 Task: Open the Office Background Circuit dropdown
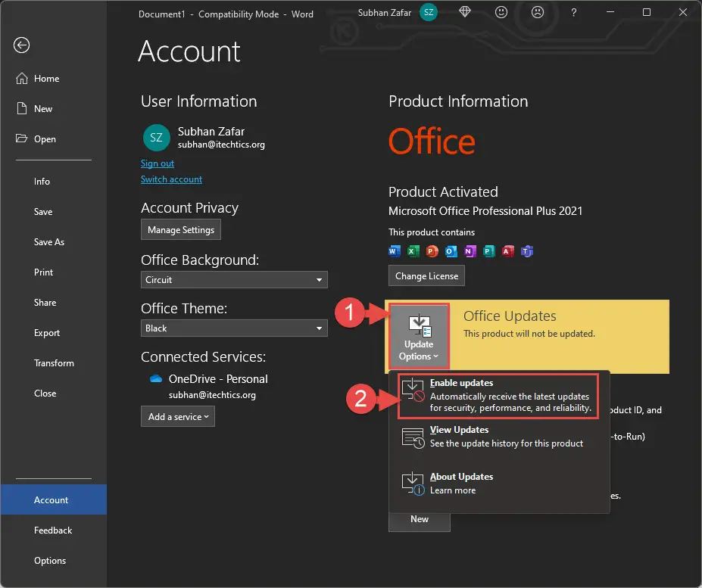point(234,280)
